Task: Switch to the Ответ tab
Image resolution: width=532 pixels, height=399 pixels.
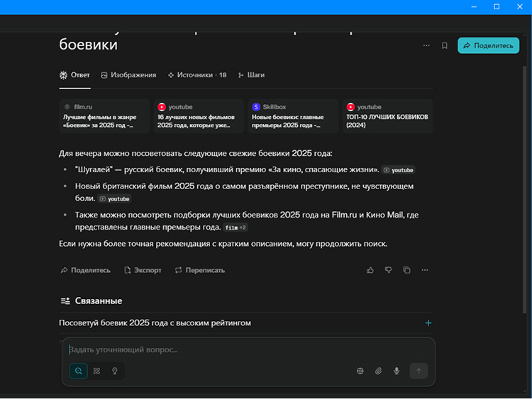Action: 74,75
